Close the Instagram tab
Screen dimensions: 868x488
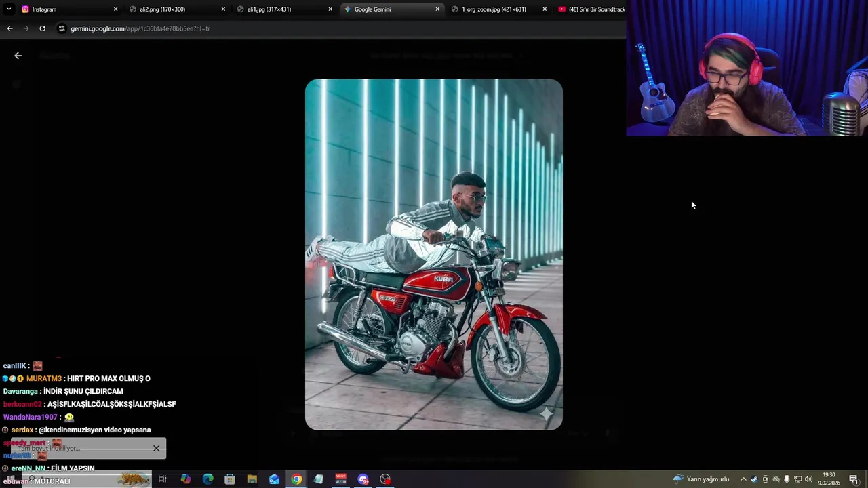115,9
